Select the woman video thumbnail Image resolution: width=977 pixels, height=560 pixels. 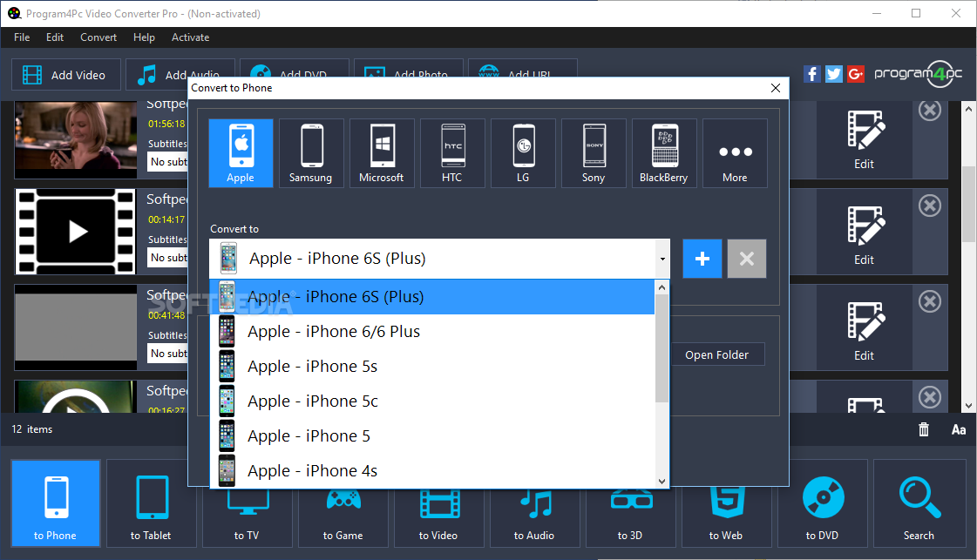tap(76, 136)
